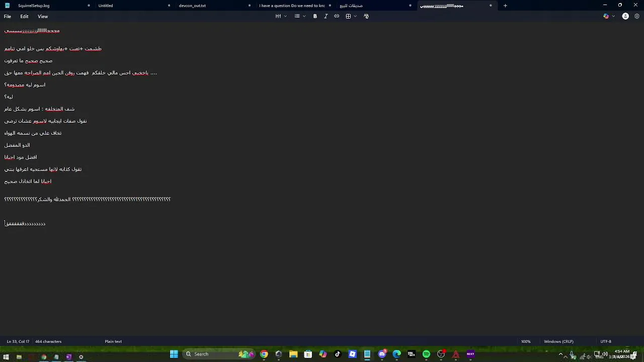Open the Windows (CRLF) line ending selector
Image resolution: width=644 pixels, height=362 pixels.
tap(558, 341)
